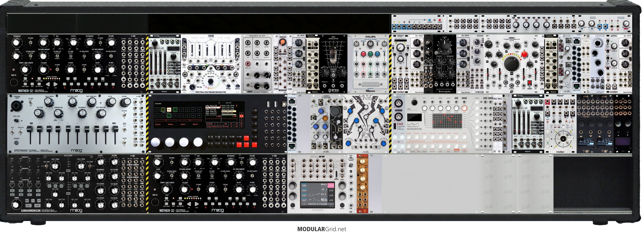Screen dimensions: 644x234
Task: Click the NEXT button on Subharmonicon
Action: pos(39,200)
